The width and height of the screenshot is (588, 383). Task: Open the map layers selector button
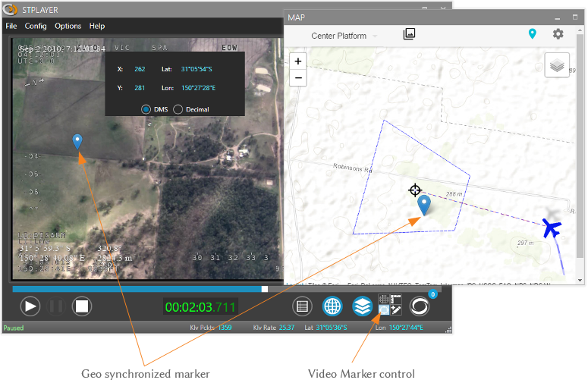pyautogui.click(x=558, y=66)
